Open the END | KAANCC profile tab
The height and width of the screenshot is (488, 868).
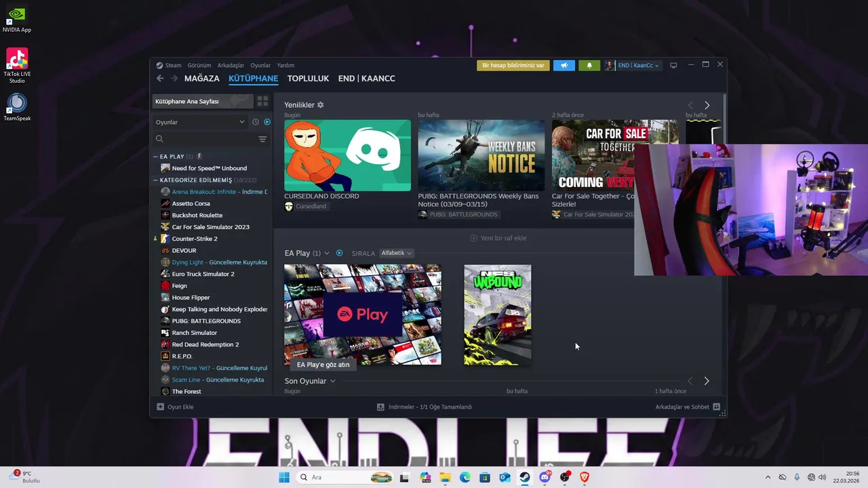click(367, 79)
